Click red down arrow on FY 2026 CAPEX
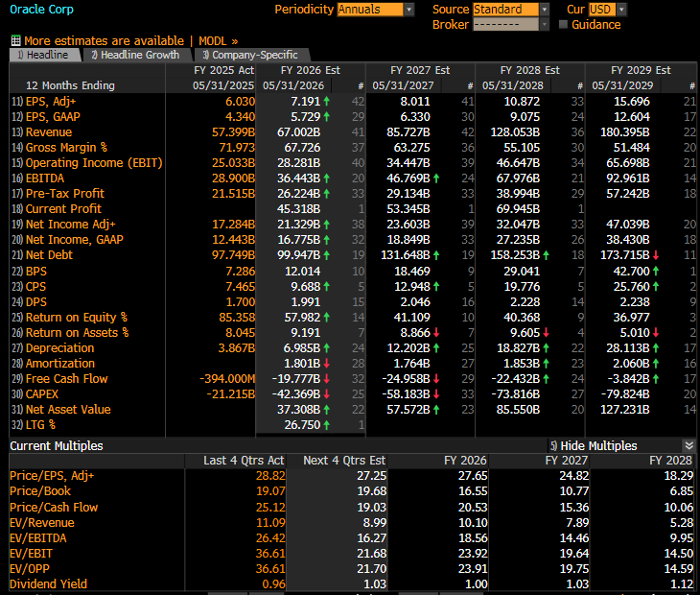Image resolution: width=700 pixels, height=595 pixels. click(x=327, y=393)
